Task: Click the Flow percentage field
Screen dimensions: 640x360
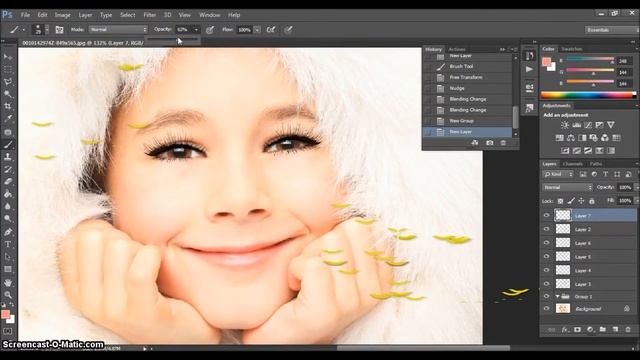Action: 244,30
